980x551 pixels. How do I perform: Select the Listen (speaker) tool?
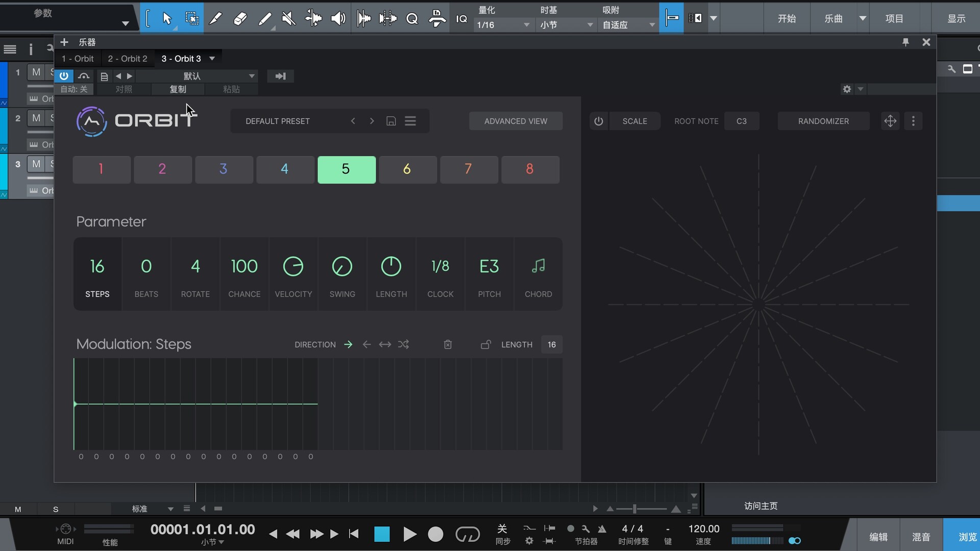coord(338,19)
